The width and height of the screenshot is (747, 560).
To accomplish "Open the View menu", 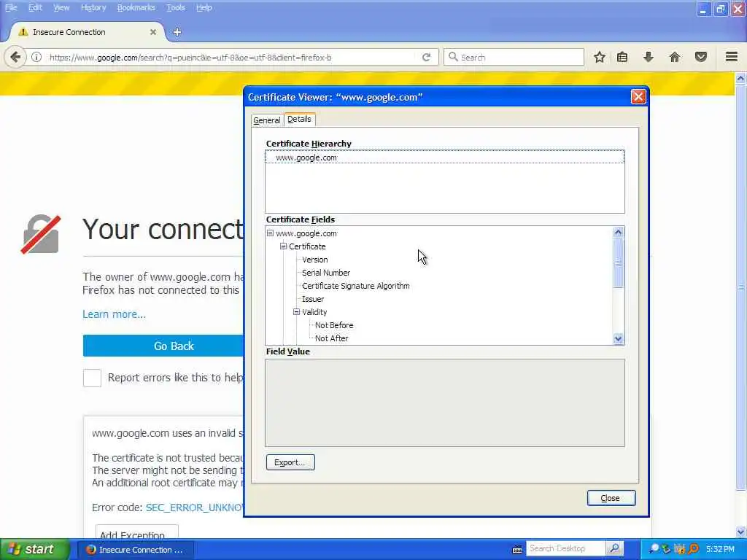I will (x=61, y=7).
